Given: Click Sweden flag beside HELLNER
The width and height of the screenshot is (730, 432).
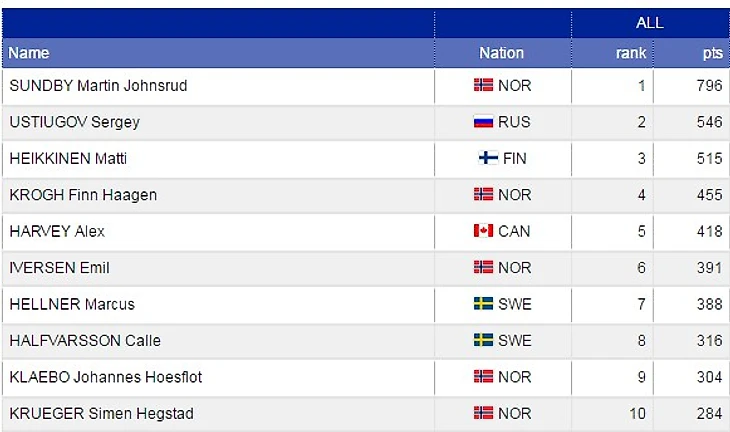Looking at the screenshot, I should (x=483, y=304).
